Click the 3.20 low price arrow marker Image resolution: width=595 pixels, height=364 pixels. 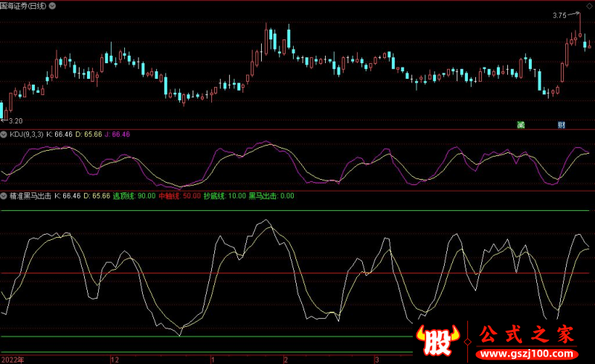13,120
